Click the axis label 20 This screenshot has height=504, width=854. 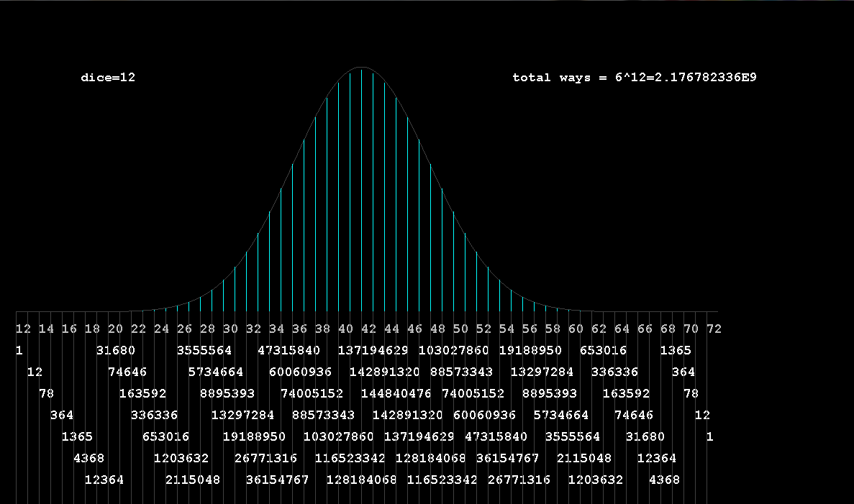[115, 329]
